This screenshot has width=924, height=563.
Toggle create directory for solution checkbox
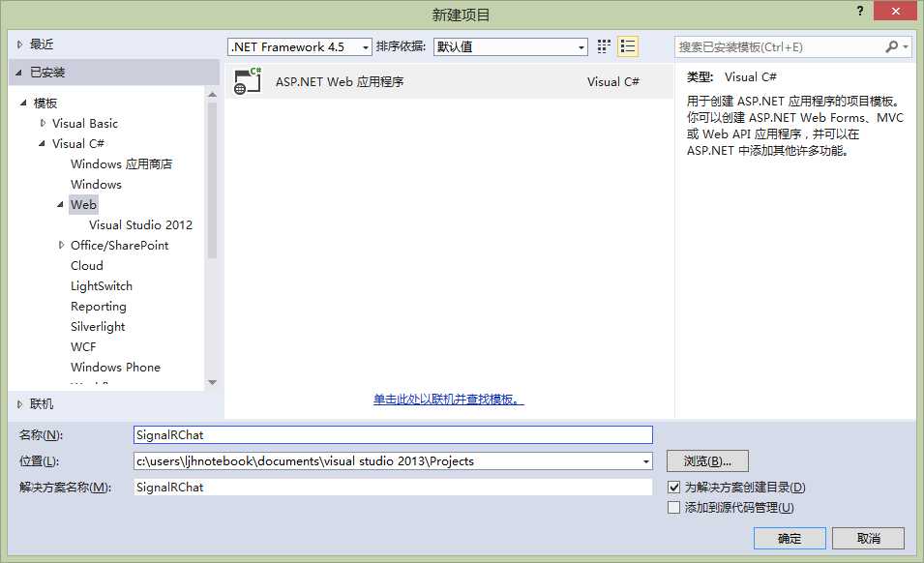tap(674, 487)
